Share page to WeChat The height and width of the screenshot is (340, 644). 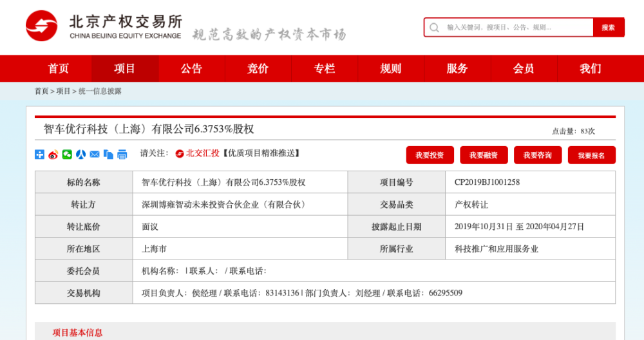click(x=67, y=155)
